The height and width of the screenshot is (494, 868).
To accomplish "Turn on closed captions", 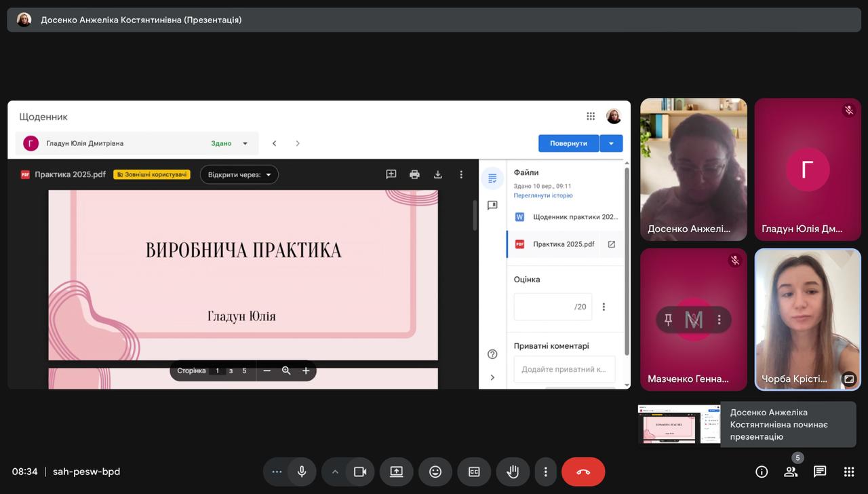I will [x=474, y=472].
